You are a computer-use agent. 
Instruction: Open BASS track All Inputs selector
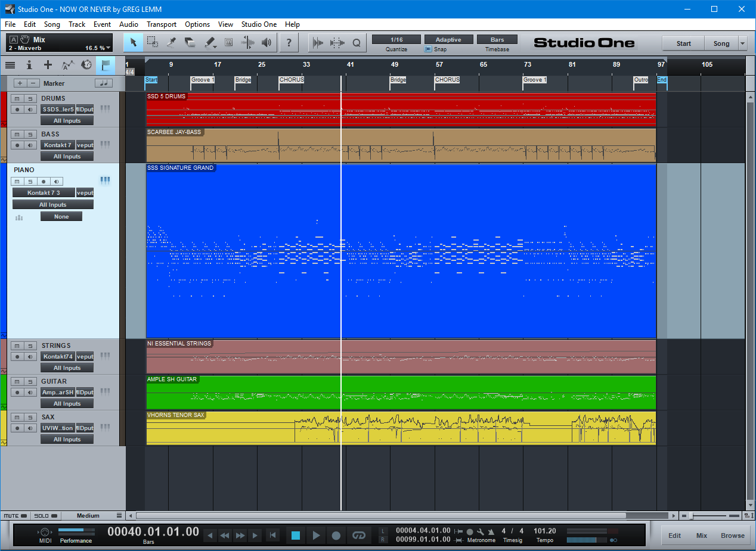click(x=67, y=157)
